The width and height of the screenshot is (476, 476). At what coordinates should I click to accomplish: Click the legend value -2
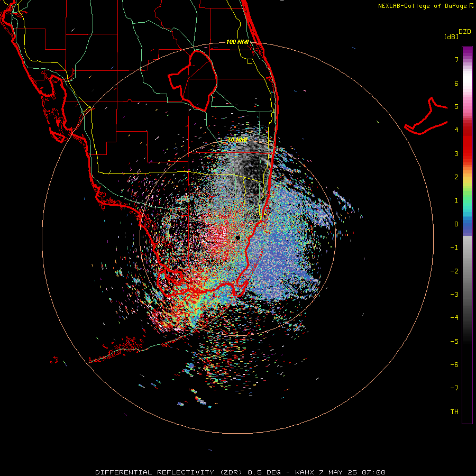(x=454, y=271)
